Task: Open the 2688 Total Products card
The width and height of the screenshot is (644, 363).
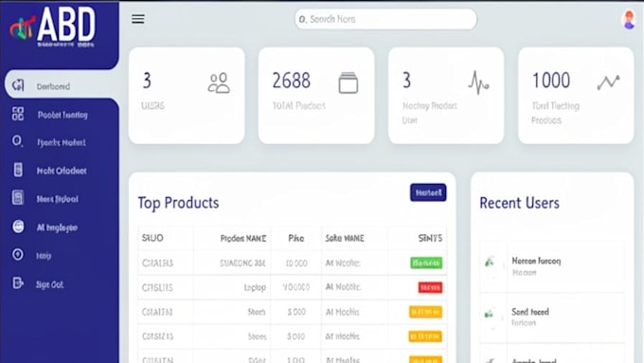Action: 316,96
